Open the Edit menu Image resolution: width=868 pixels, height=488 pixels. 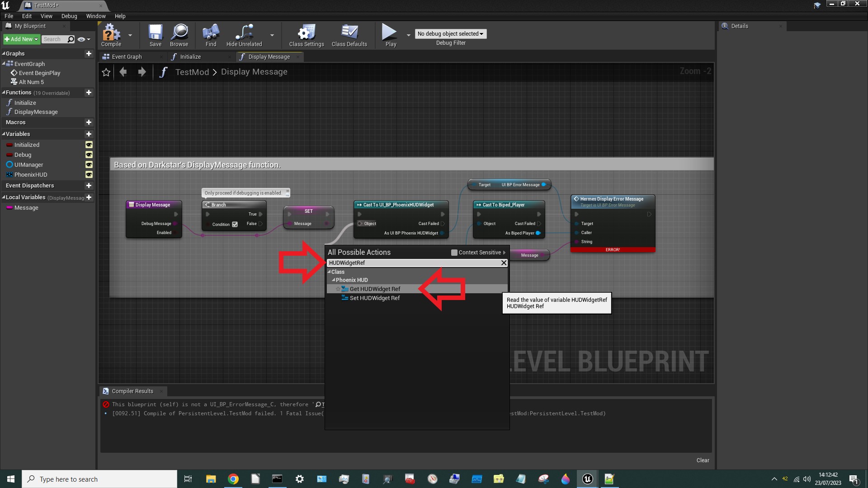(x=27, y=16)
